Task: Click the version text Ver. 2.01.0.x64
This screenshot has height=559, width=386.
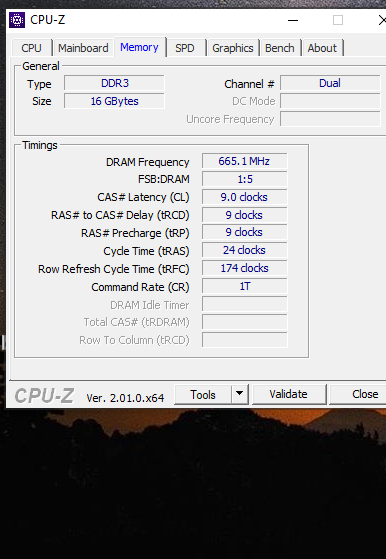Action: (x=125, y=398)
